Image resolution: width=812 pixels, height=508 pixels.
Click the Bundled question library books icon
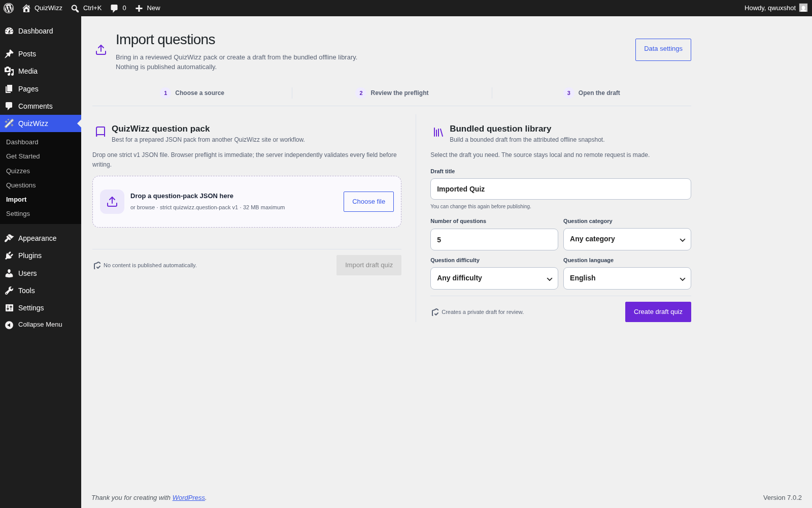(438, 132)
